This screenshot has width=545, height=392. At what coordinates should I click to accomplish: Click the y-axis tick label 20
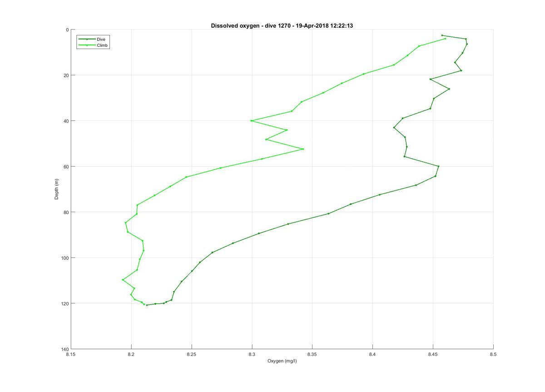tap(66, 75)
